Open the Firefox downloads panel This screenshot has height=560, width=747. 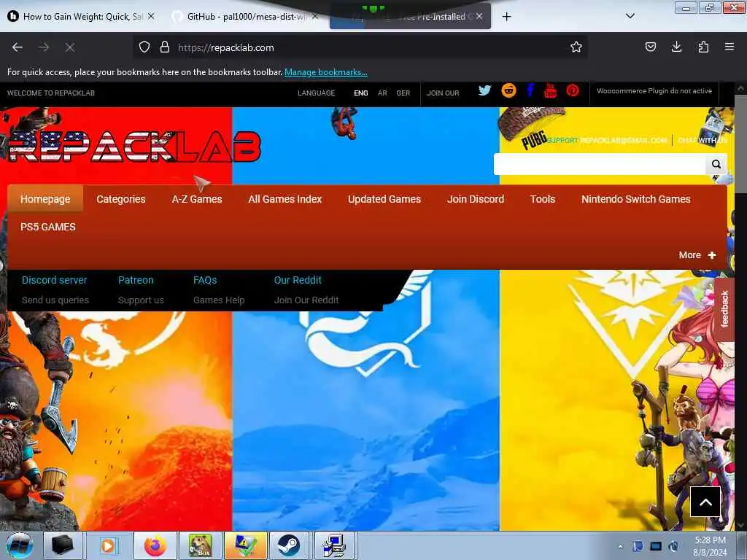click(676, 47)
